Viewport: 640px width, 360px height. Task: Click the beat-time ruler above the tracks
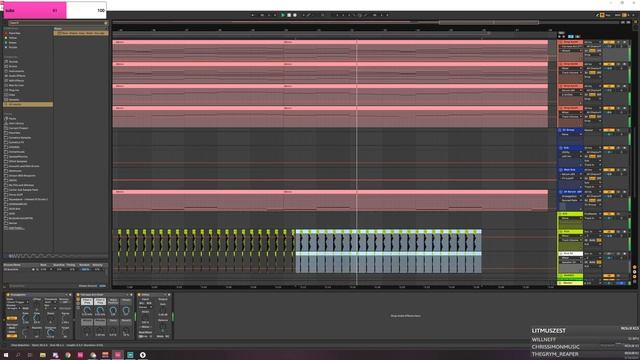coord(335,30)
